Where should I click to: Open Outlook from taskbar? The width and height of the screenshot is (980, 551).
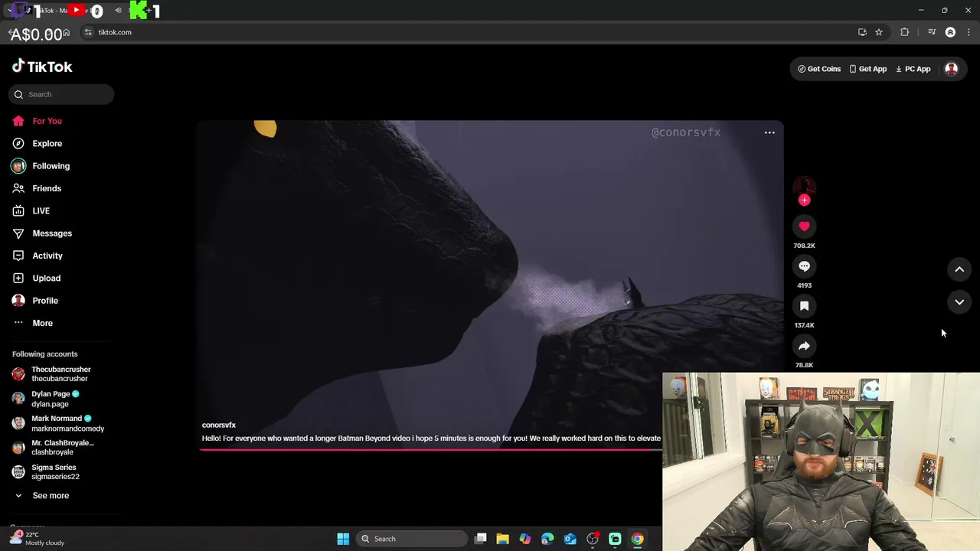[x=570, y=539]
